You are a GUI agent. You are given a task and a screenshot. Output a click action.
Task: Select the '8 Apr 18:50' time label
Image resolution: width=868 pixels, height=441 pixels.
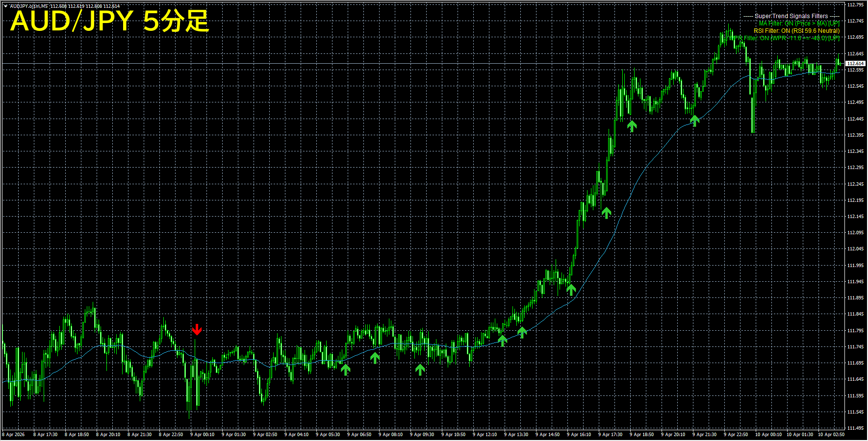pos(77,435)
